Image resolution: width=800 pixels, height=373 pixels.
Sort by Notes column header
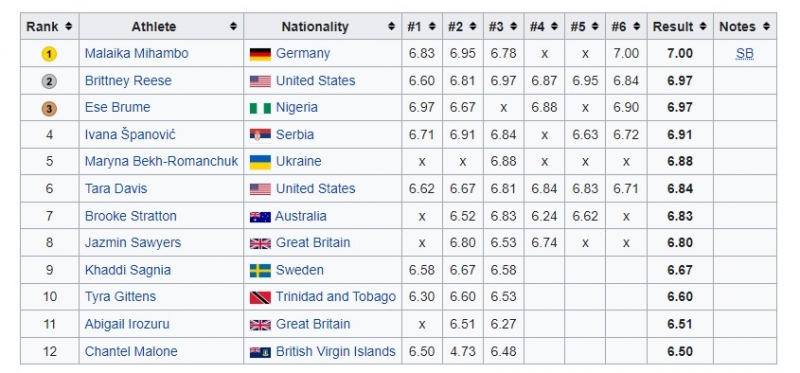coord(744,27)
